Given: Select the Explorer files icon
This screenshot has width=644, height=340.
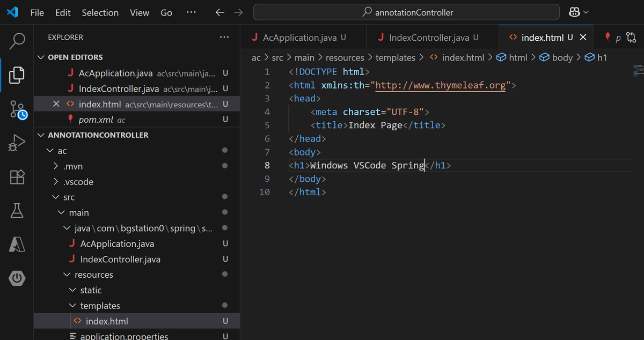Looking at the screenshot, I should point(17,75).
